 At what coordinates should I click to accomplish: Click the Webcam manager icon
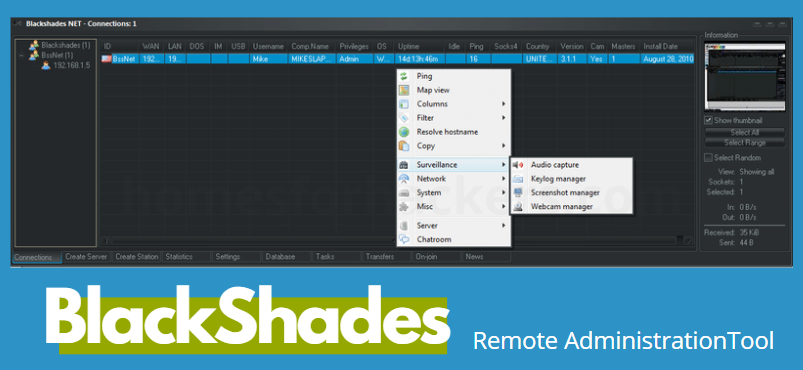pos(519,207)
